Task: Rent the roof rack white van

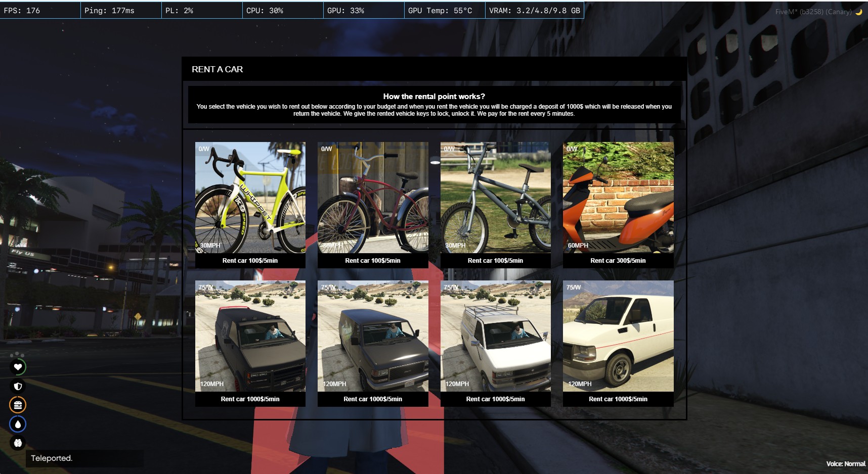Action: pos(496,399)
